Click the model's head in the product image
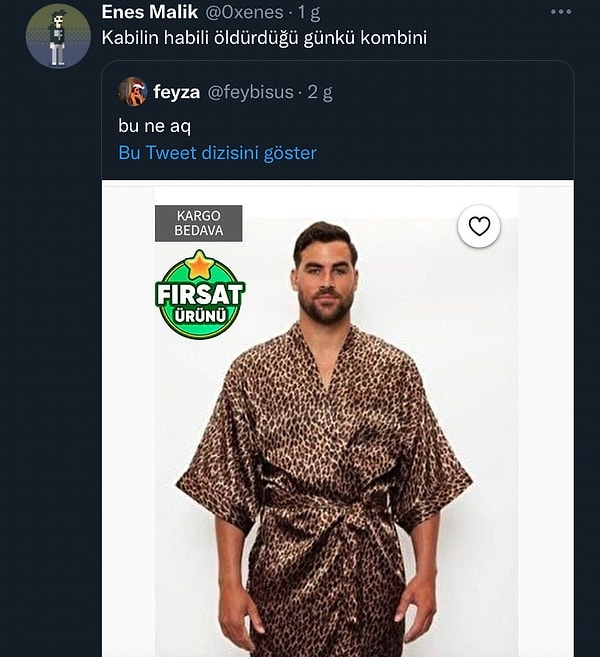600x657 pixels. [325, 270]
